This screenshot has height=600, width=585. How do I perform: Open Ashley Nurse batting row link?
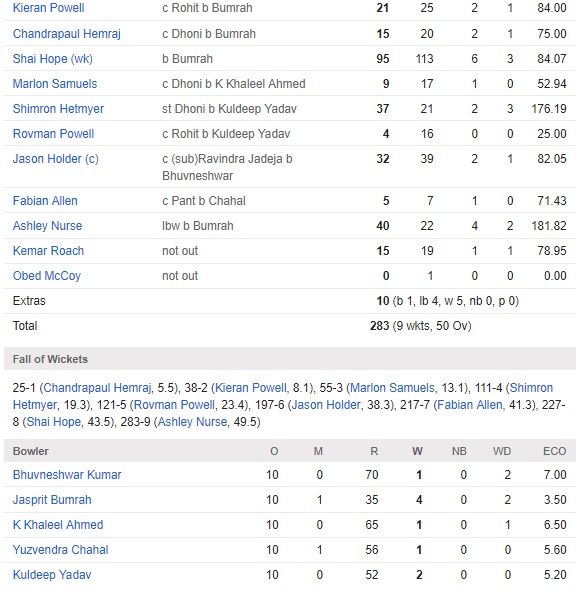point(47,226)
